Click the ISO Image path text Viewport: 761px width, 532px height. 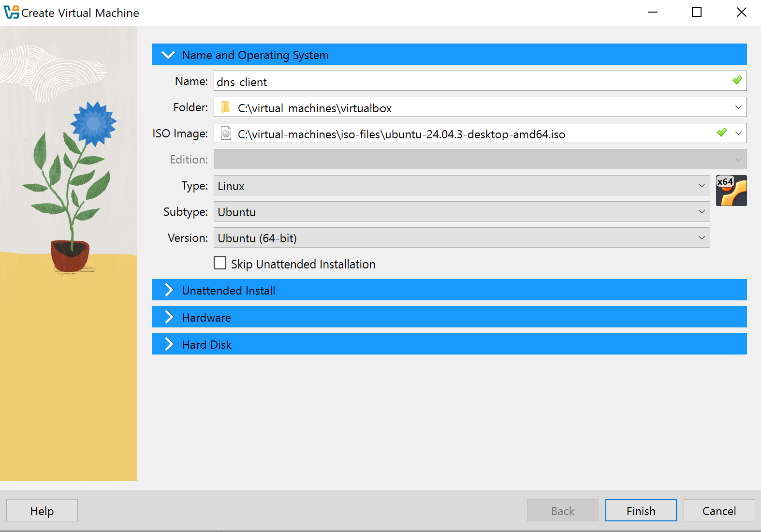pos(401,134)
